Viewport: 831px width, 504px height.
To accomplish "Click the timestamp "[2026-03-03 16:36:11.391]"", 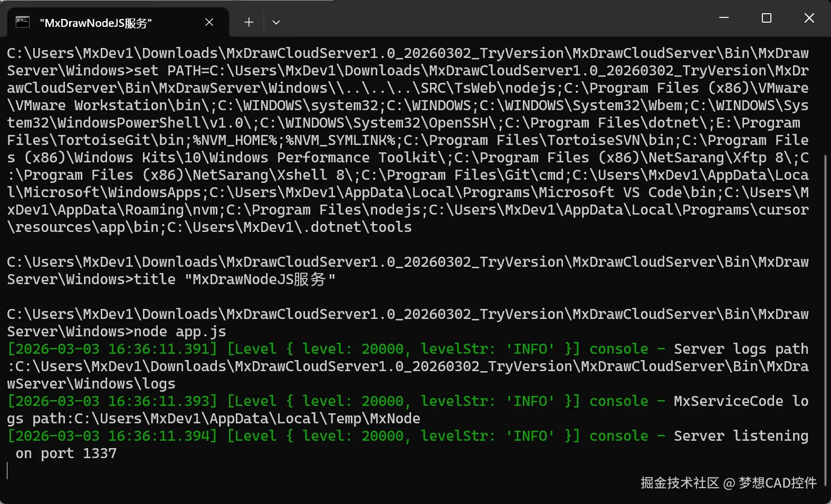I will click(112, 349).
